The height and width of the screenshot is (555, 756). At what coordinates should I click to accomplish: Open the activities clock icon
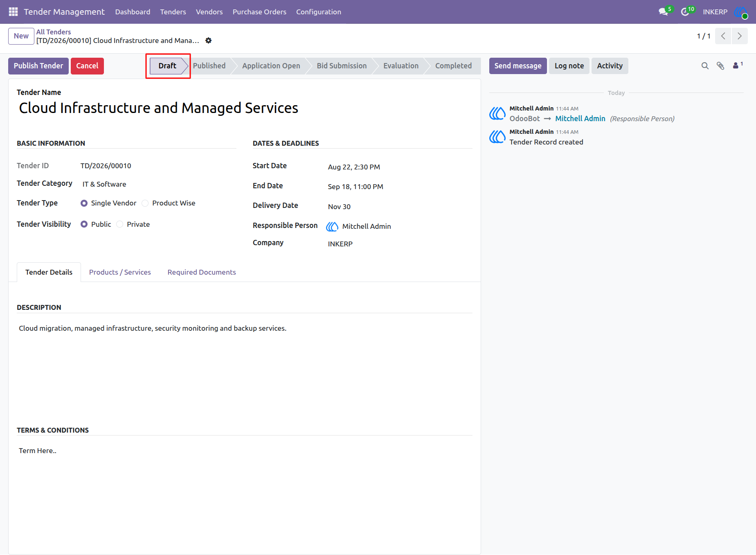pos(685,12)
